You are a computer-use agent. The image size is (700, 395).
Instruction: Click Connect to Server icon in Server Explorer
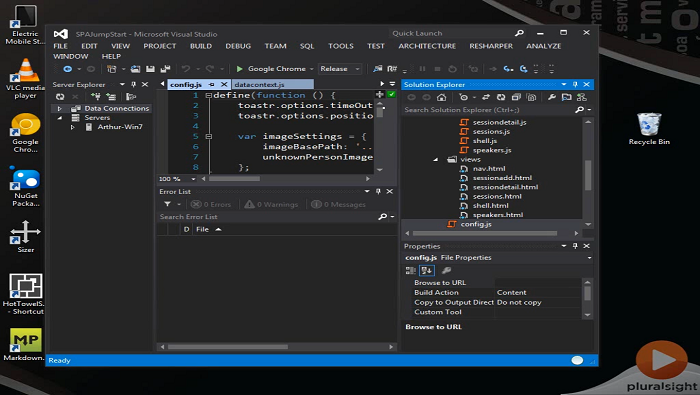111,96
